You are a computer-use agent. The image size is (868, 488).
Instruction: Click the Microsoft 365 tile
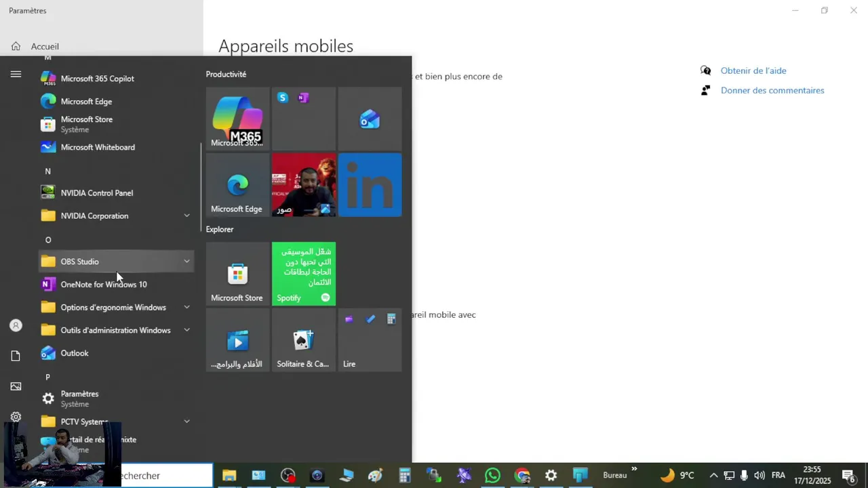(x=237, y=119)
